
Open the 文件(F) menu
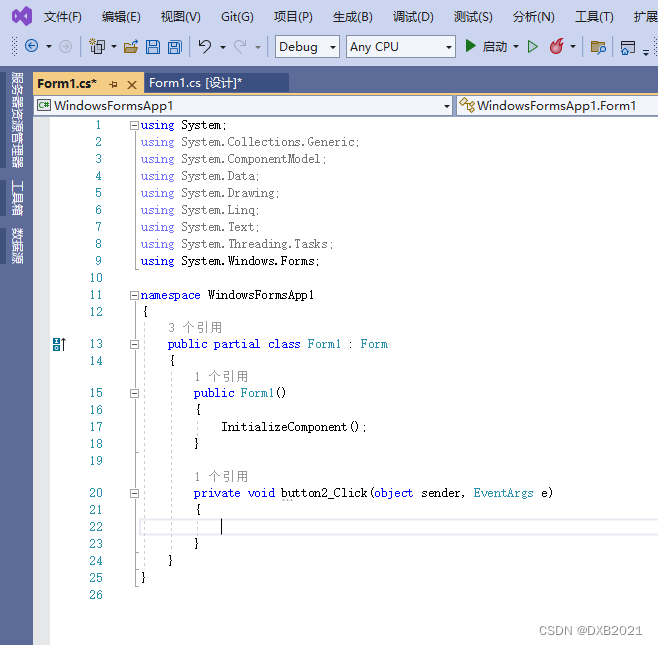(63, 17)
